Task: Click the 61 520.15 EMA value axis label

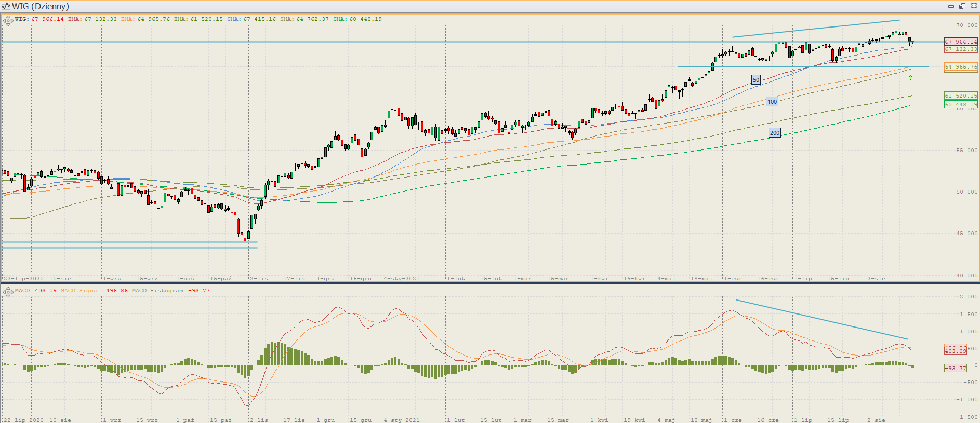Action: [961, 96]
